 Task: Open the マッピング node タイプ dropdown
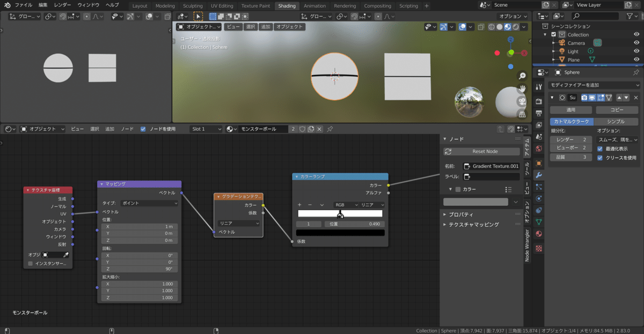click(149, 203)
